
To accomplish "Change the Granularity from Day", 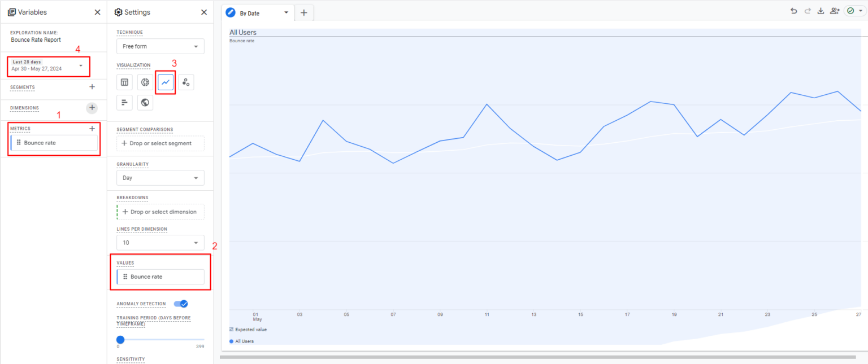I will coord(160,177).
